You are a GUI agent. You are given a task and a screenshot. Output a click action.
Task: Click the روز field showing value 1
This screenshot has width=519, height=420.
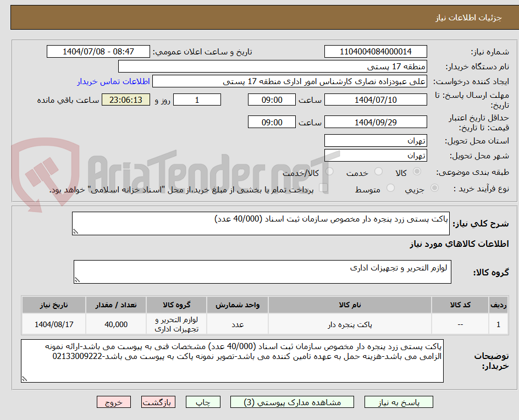[197, 100]
